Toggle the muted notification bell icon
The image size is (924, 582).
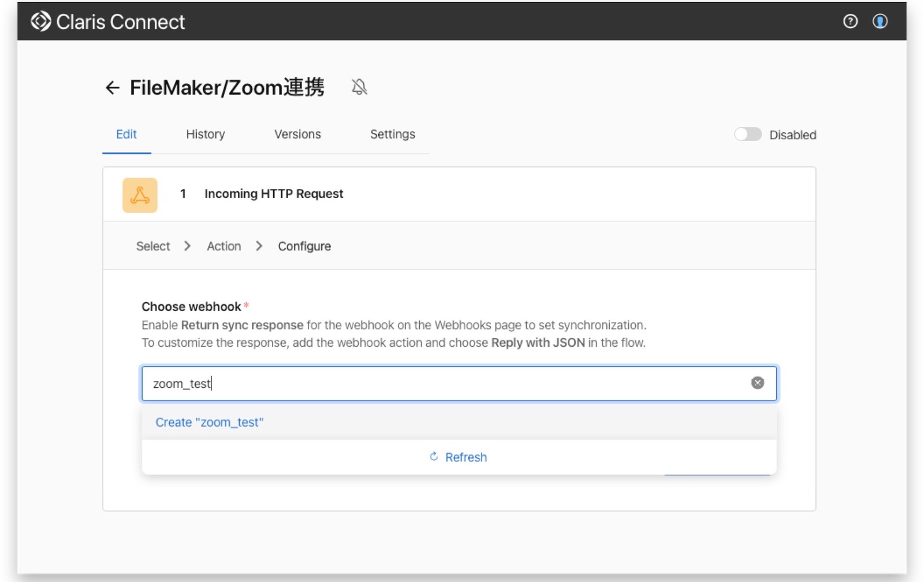click(359, 87)
